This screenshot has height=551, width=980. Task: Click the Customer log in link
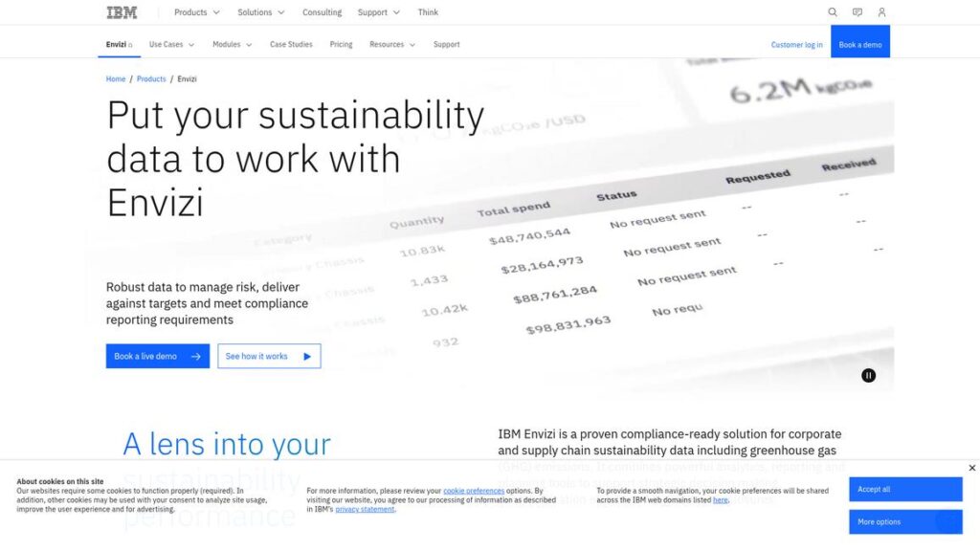796,45
